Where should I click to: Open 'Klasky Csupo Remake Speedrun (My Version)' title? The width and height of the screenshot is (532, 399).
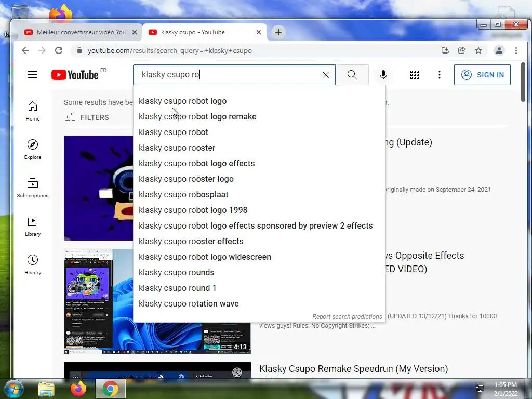click(353, 369)
